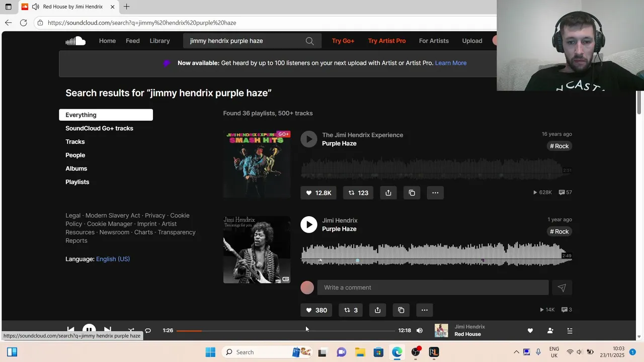
Task: Open the Next up queue list
Action: coord(570,330)
